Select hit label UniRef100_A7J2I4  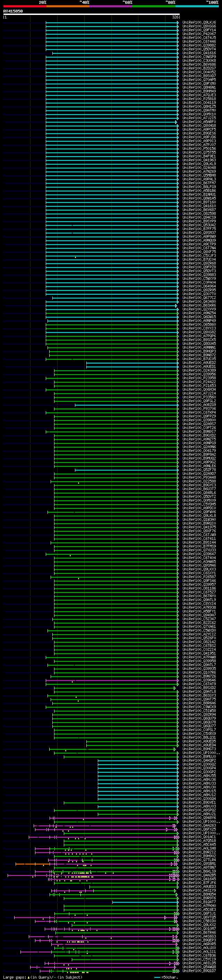[199, 393]
